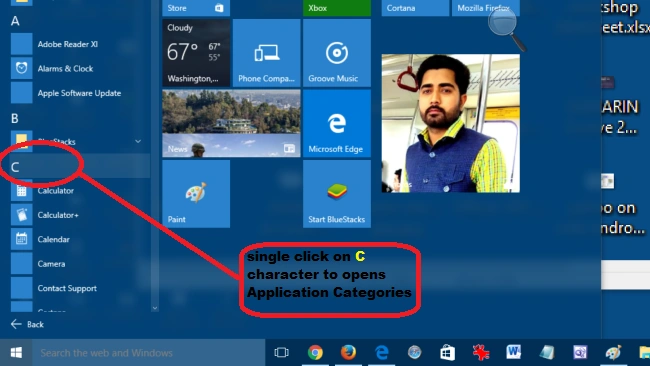Launch Groove Music tile
The width and height of the screenshot is (650, 366).
[337, 53]
